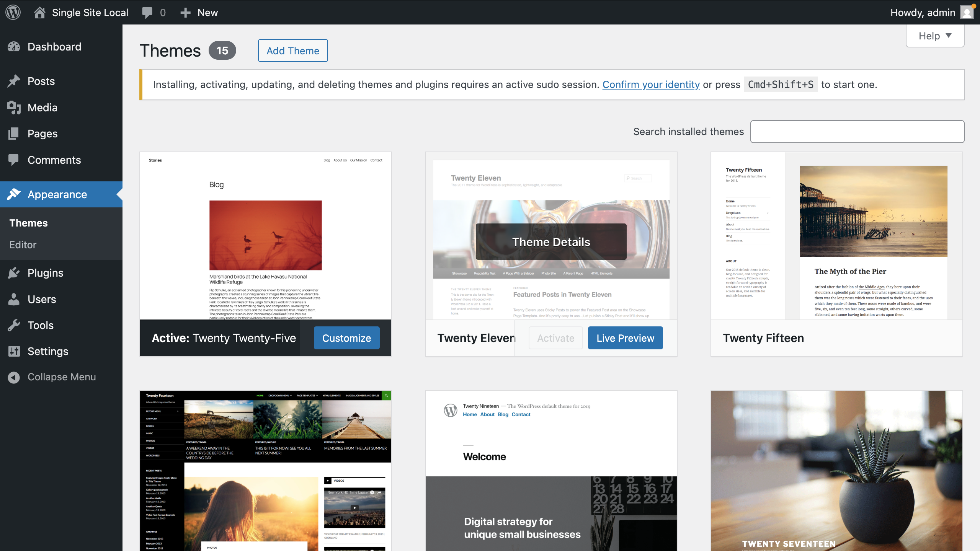Screen dimensions: 980x551
Task: Click the admin avatar icon
Action: click(x=967, y=13)
